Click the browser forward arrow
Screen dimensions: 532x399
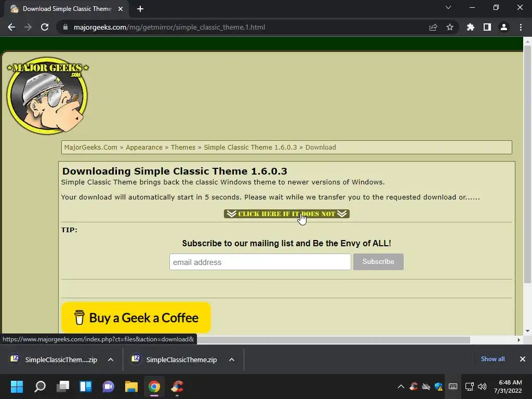28,27
